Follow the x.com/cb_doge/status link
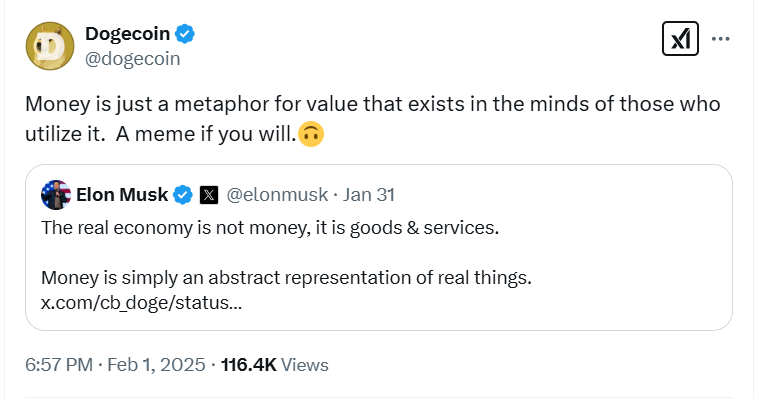 click(x=141, y=303)
